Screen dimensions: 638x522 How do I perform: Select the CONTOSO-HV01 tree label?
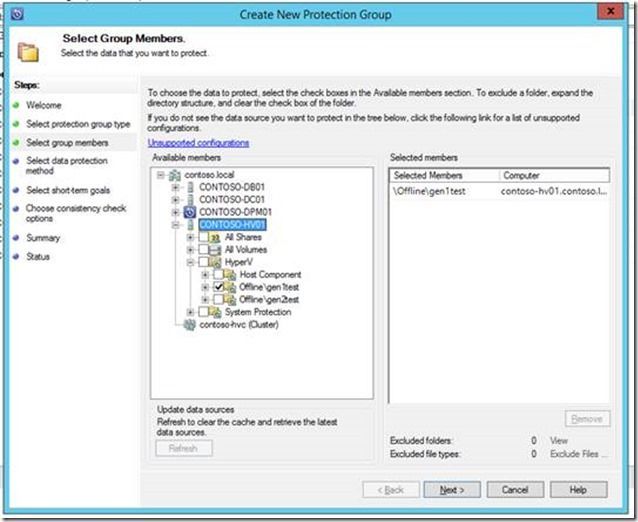[232, 225]
